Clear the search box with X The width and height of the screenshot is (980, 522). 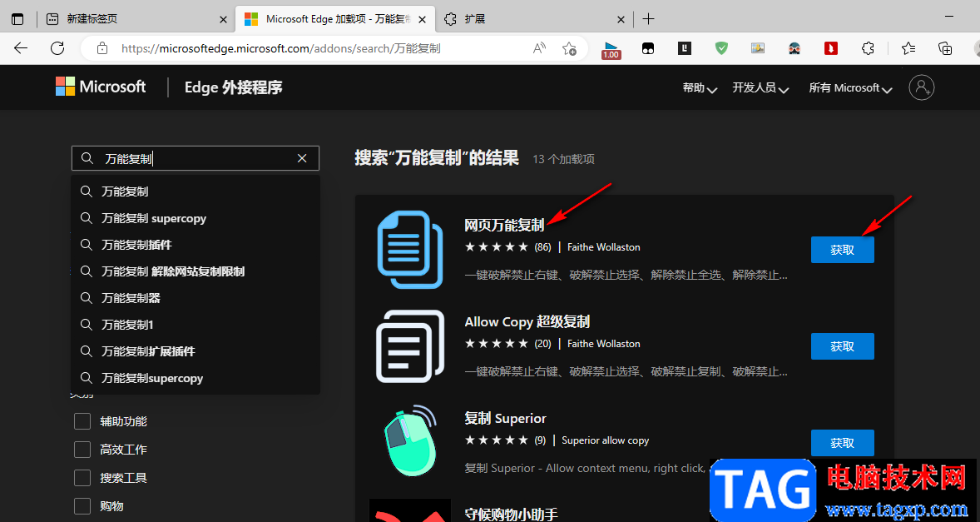click(302, 159)
